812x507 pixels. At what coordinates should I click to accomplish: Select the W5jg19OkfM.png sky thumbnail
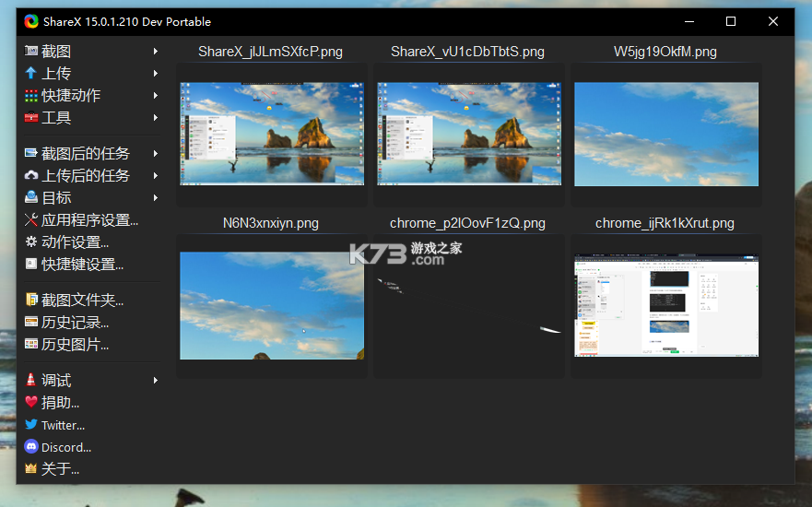666,135
